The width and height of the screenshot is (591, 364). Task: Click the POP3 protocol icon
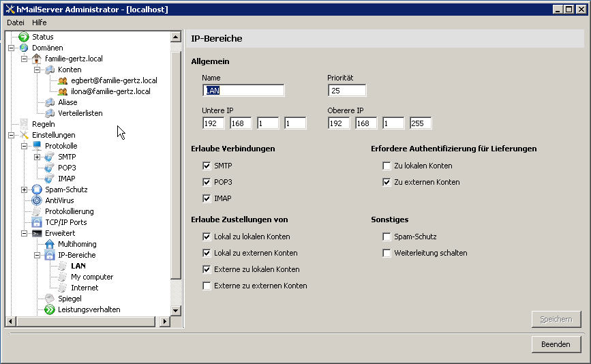tap(49, 167)
